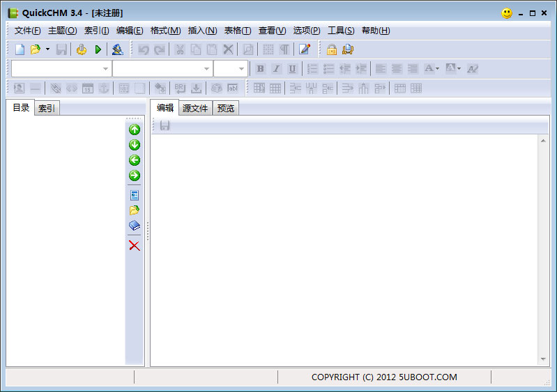Viewport: 557px width, 392px height.
Task: Clear formatting with eraser-A icon
Action: tap(473, 69)
